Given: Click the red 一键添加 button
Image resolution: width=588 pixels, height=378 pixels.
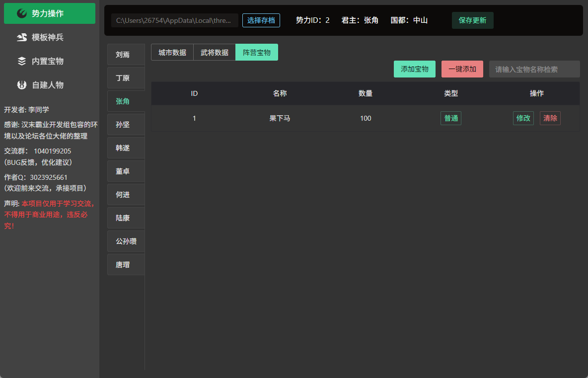Looking at the screenshot, I should pyautogui.click(x=462, y=69).
